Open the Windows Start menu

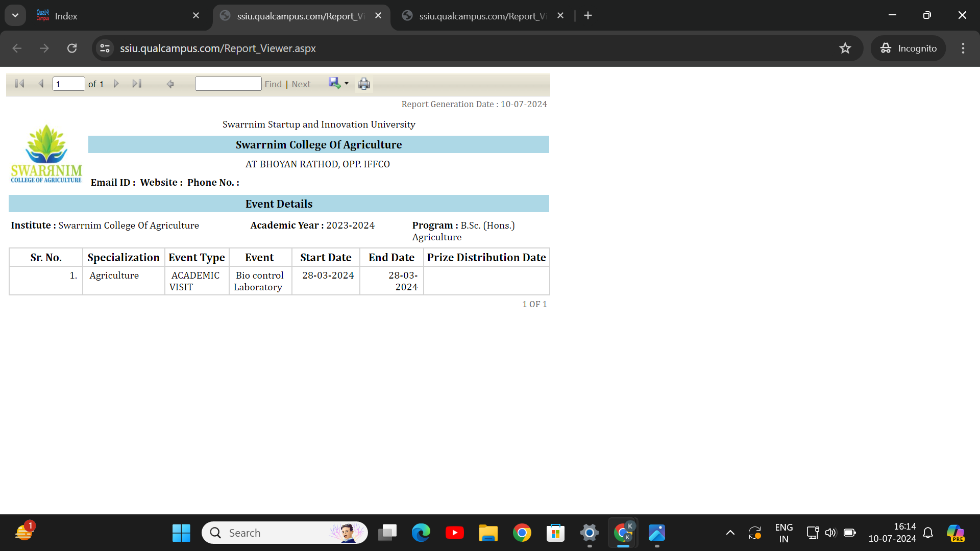click(181, 533)
